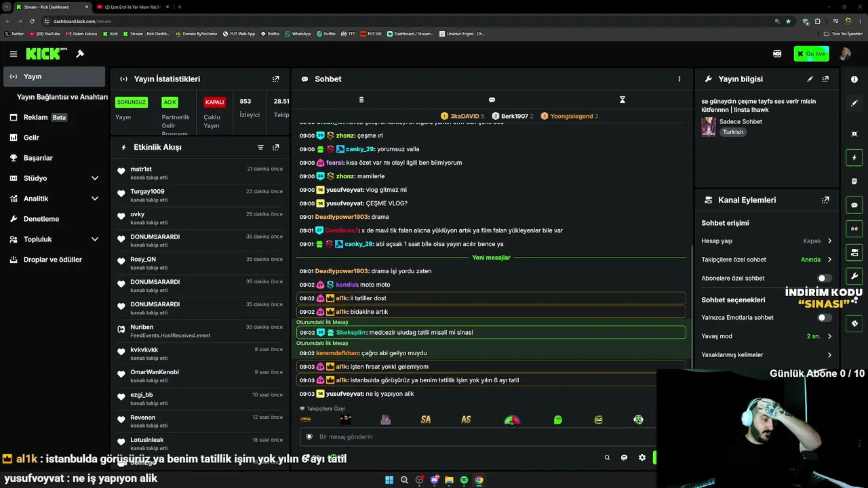Open chat settings gear icon
Viewport: 868px width, 488px height.
click(642, 457)
